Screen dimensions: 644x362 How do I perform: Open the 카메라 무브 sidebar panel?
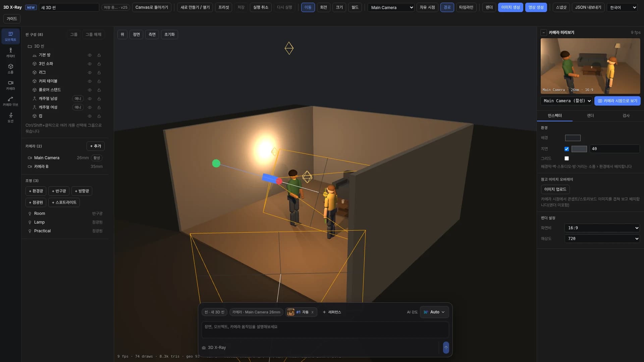(10, 101)
